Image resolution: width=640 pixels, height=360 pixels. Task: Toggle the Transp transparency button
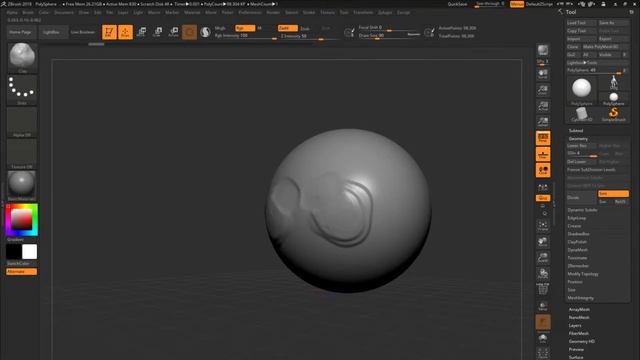pyautogui.click(x=543, y=306)
